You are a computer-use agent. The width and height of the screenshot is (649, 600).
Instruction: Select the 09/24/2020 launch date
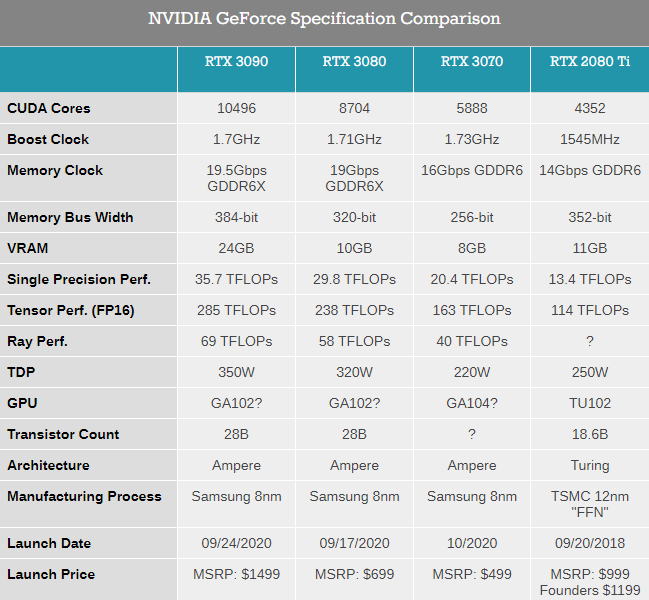(236, 543)
